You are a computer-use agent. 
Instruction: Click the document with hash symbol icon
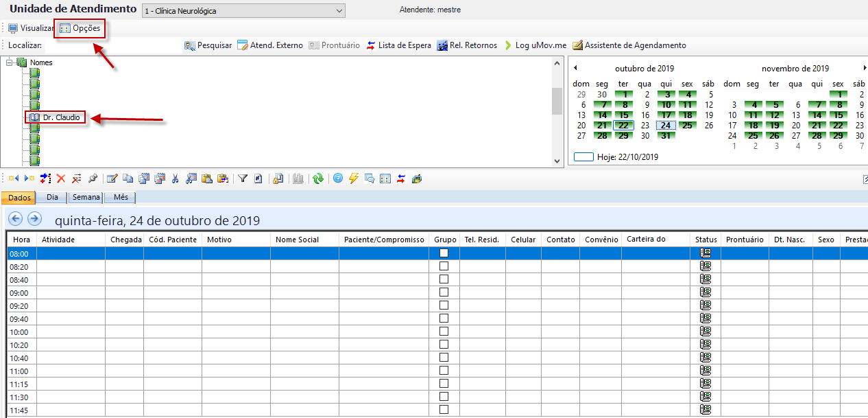[258, 178]
